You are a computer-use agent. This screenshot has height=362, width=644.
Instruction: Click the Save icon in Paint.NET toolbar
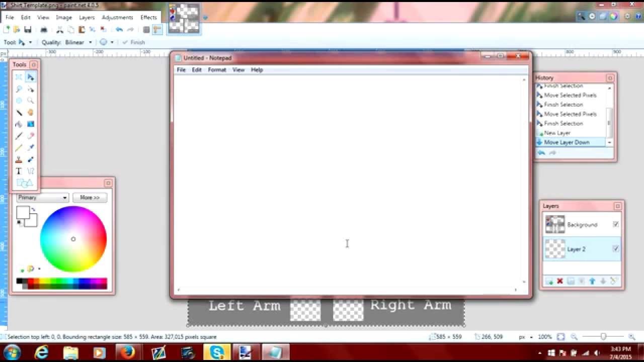point(28,30)
